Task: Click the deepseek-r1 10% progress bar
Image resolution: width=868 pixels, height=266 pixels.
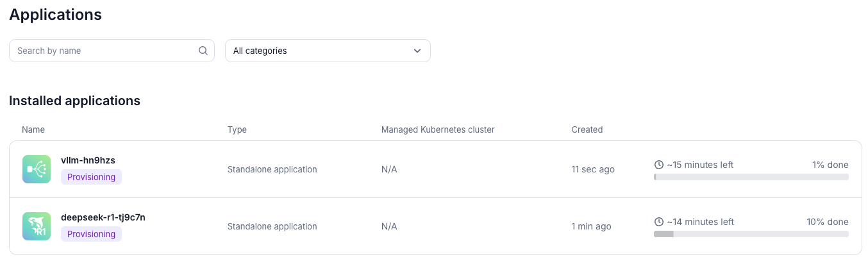Action: 751,234
